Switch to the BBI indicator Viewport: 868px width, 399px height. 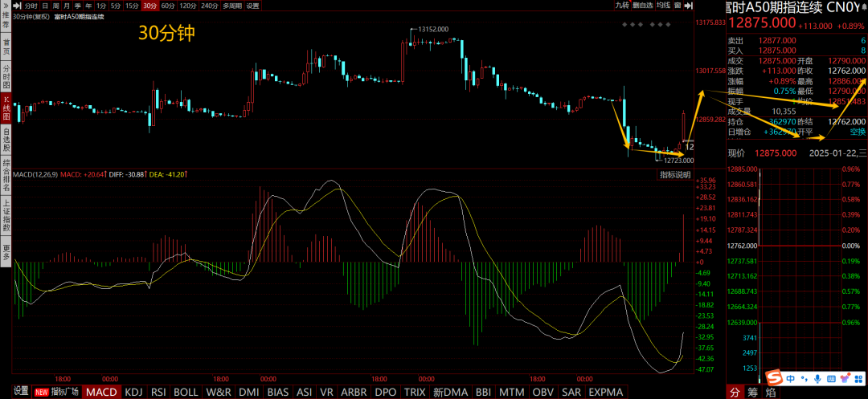(x=483, y=392)
